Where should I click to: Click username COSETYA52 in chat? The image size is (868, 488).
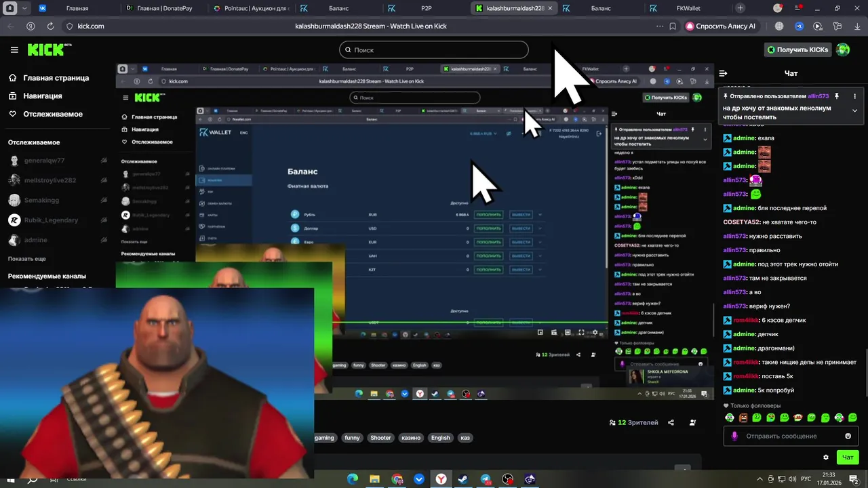[x=741, y=222]
